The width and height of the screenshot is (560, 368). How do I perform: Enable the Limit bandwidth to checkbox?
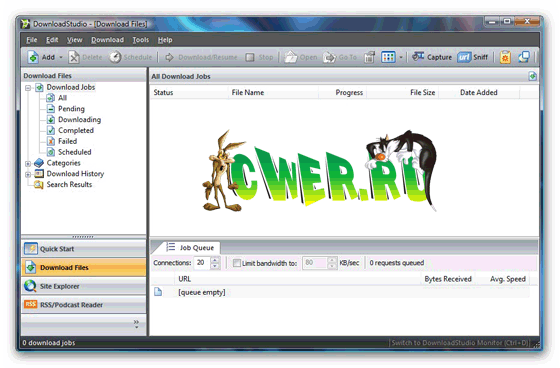[236, 263]
